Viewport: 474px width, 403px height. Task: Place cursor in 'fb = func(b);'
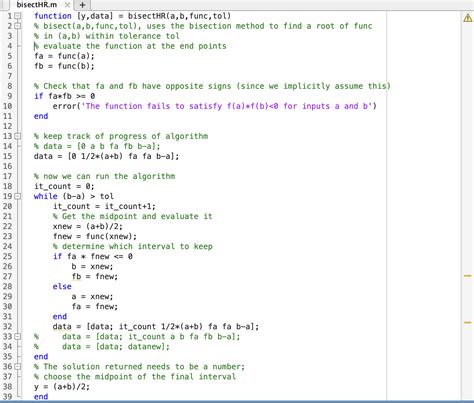click(64, 66)
